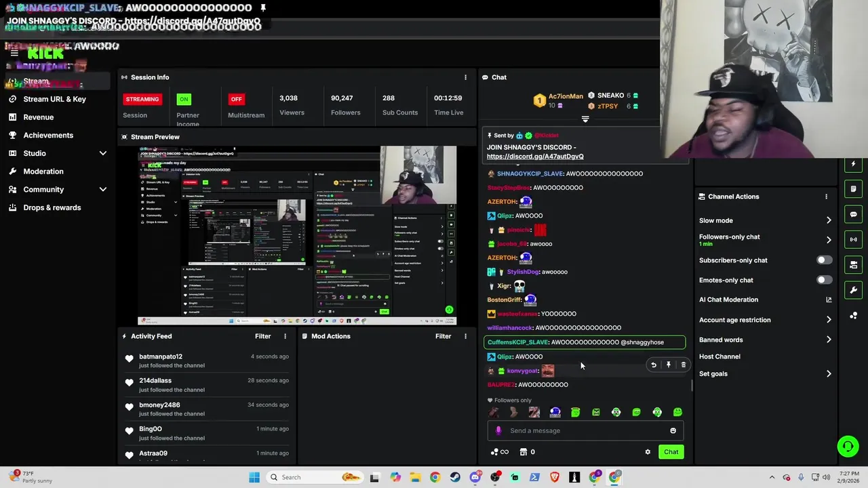This screenshot has height=488, width=868.
Task: Click the Send a message input field
Action: [x=585, y=430]
